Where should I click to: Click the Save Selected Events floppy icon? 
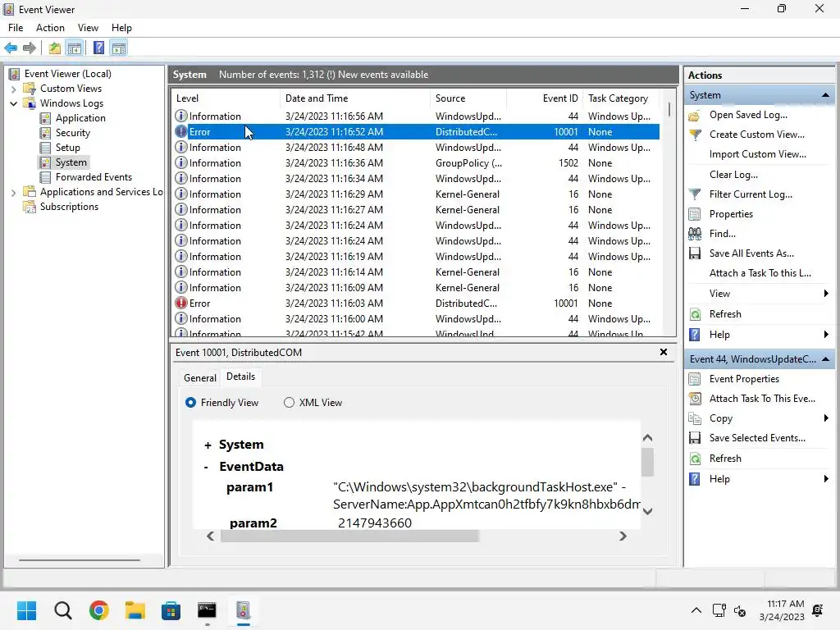pyautogui.click(x=695, y=438)
